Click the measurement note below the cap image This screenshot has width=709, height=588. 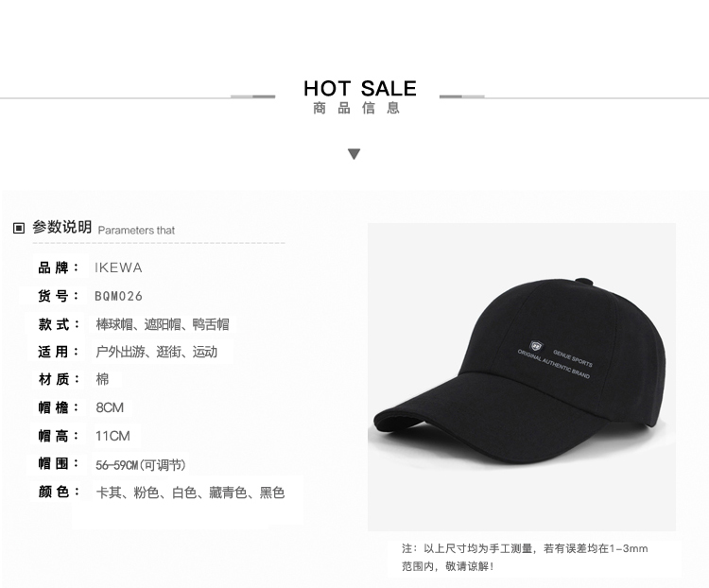(525, 557)
